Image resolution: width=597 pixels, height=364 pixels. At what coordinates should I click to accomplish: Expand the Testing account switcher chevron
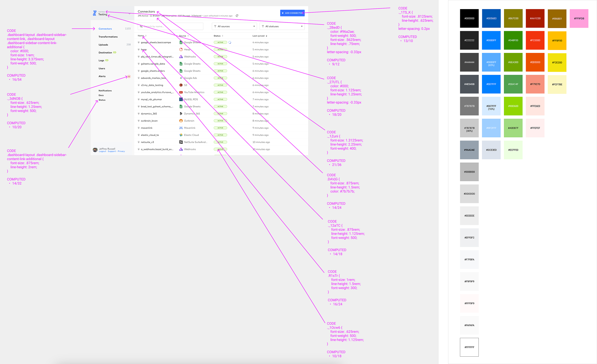pyautogui.click(x=129, y=14)
